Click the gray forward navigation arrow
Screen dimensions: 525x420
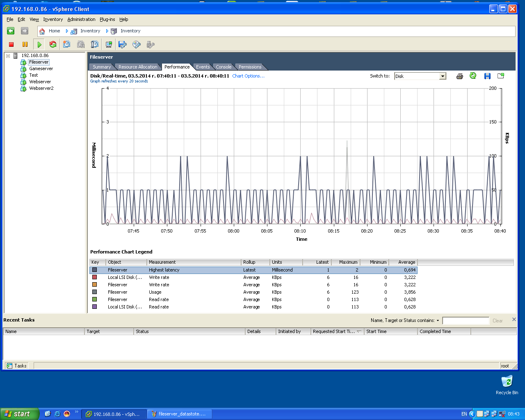coord(25,31)
